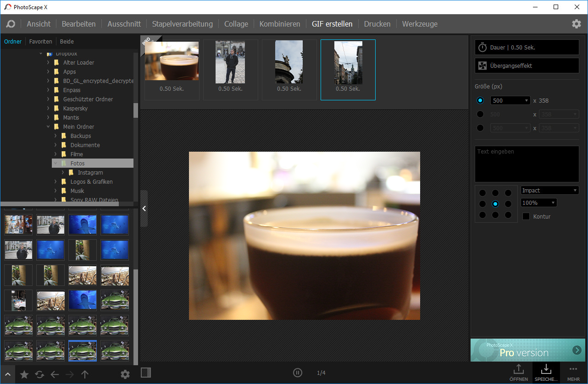Open the main settings gear top right

tap(577, 23)
